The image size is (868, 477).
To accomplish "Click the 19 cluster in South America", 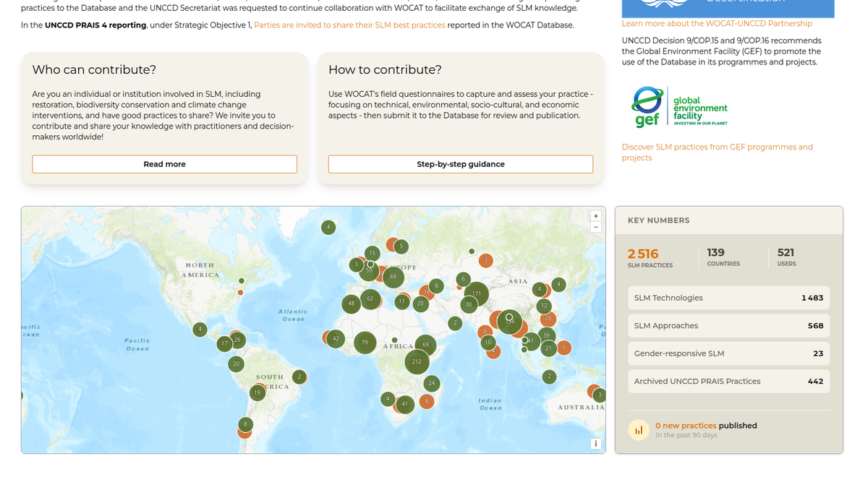I will click(x=257, y=393).
